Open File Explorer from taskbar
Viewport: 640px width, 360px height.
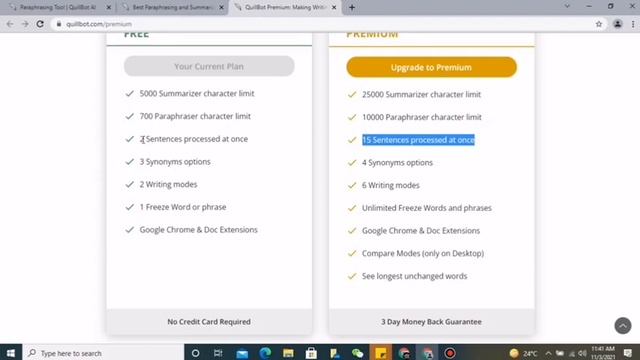[x=288, y=353]
